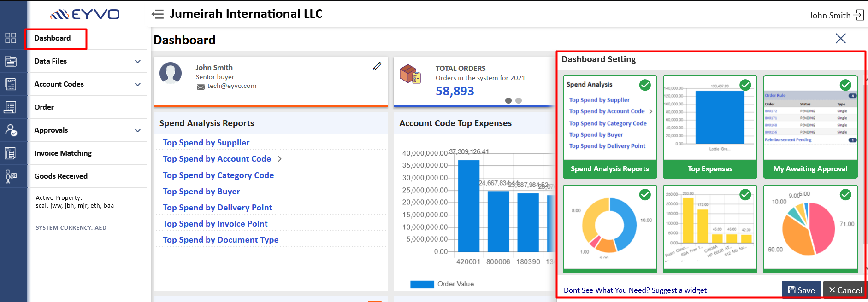Click the 420001 bar in the expenses chart
868x302 pixels.
[468, 206]
